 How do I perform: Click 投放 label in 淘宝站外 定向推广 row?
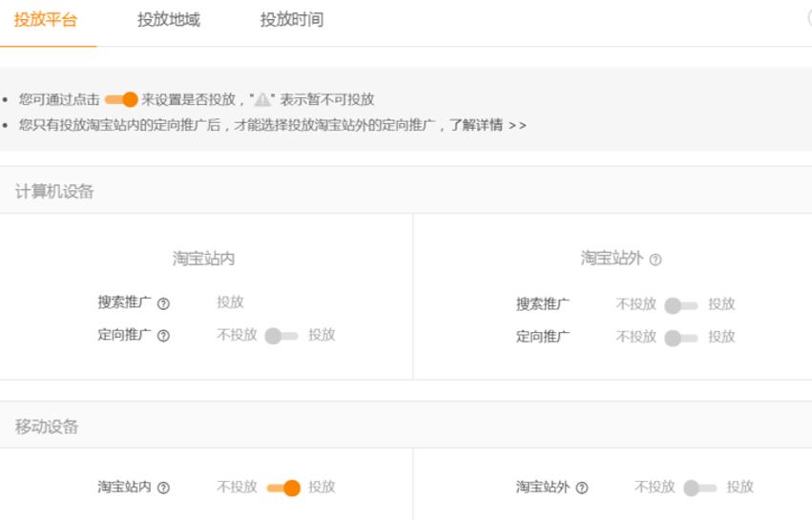[x=721, y=337]
